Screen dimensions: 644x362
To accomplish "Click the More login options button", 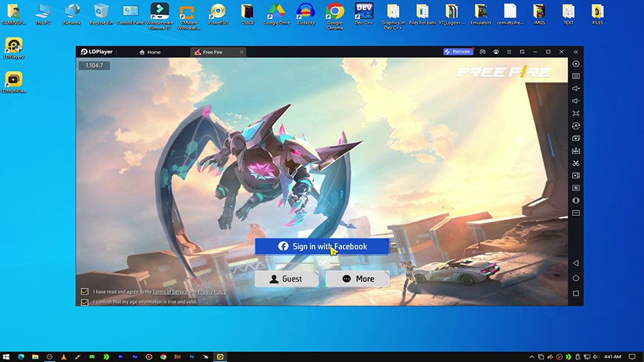I will click(358, 279).
